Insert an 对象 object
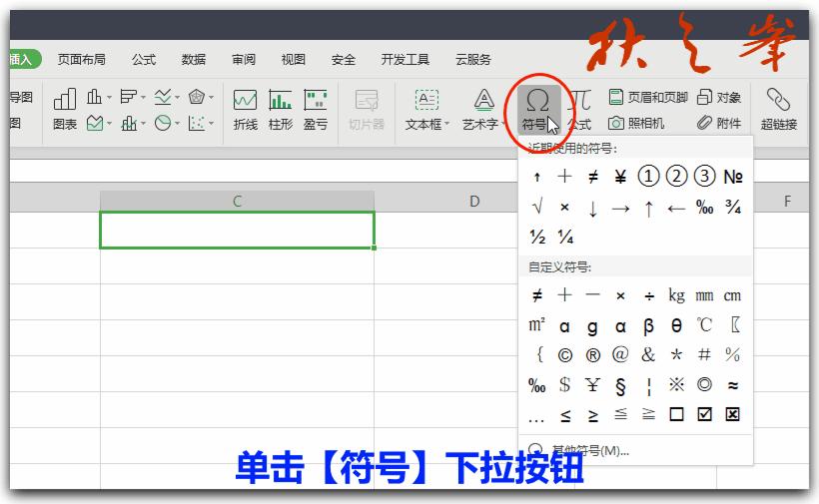The height and width of the screenshot is (504, 819). [719, 97]
